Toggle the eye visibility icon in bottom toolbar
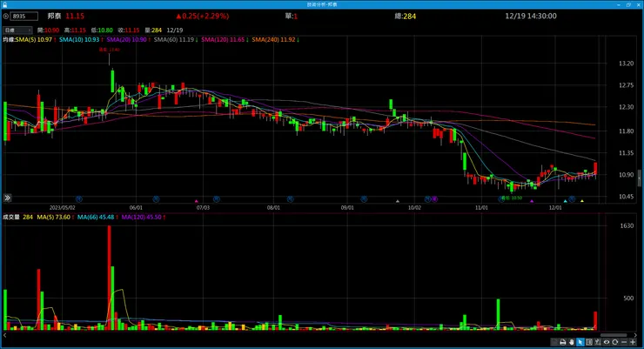 coord(607,342)
